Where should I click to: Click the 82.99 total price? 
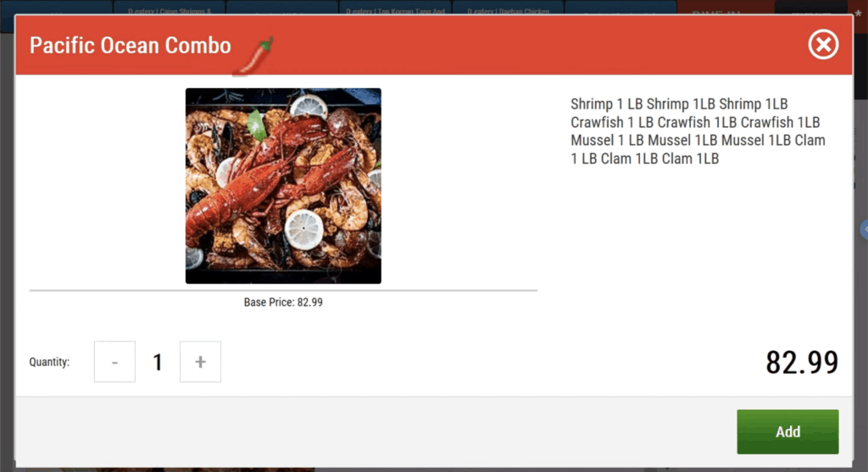click(802, 363)
